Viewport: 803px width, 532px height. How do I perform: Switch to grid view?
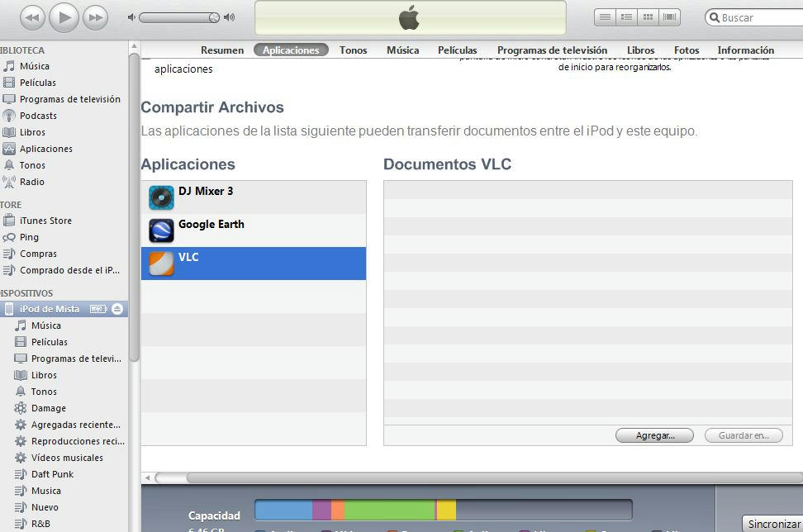pyautogui.click(x=648, y=17)
